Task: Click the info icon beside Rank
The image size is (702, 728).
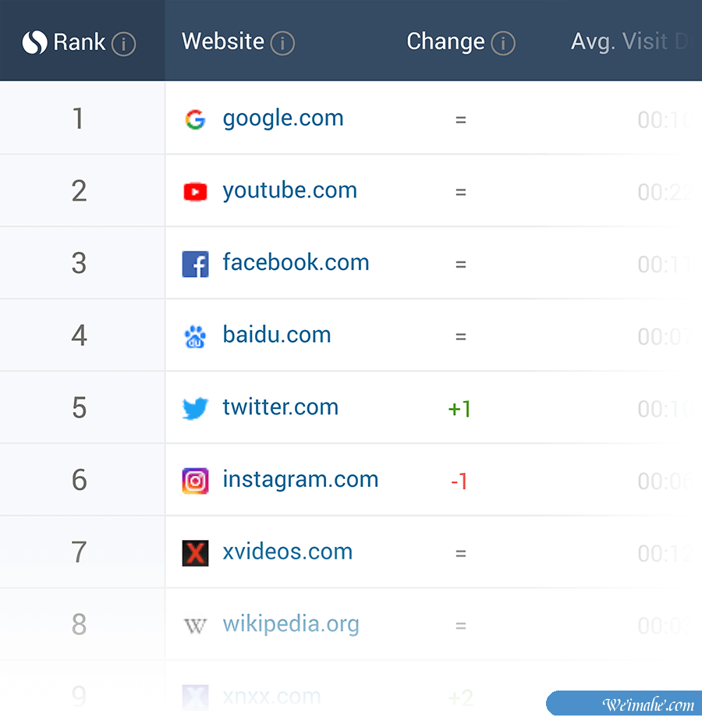Action: (123, 44)
